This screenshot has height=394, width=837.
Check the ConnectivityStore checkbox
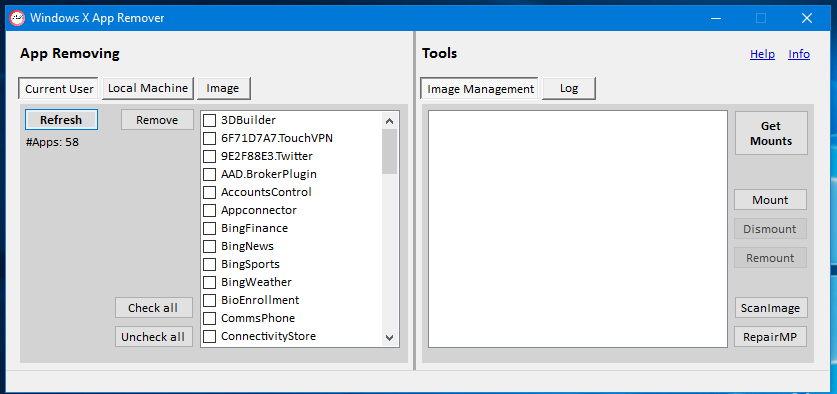pos(210,336)
